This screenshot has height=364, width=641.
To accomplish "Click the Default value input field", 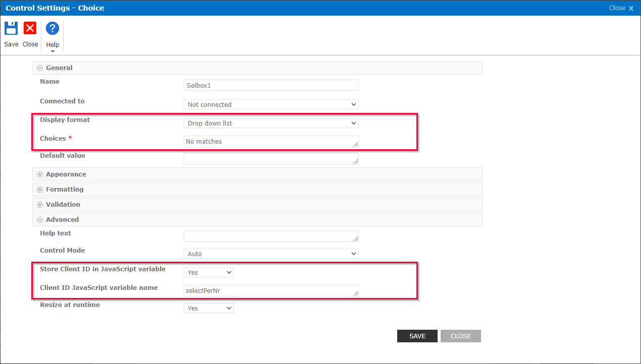I will pos(271,159).
